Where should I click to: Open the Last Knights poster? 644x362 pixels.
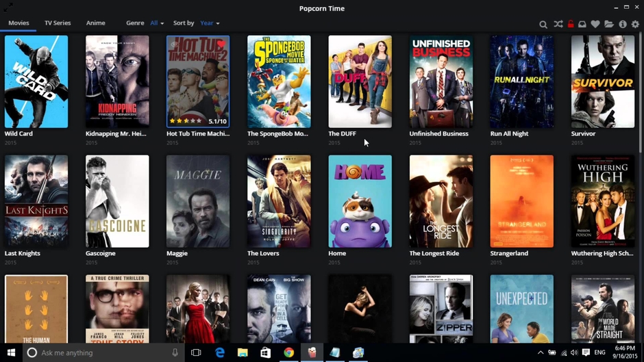[x=36, y=201]
